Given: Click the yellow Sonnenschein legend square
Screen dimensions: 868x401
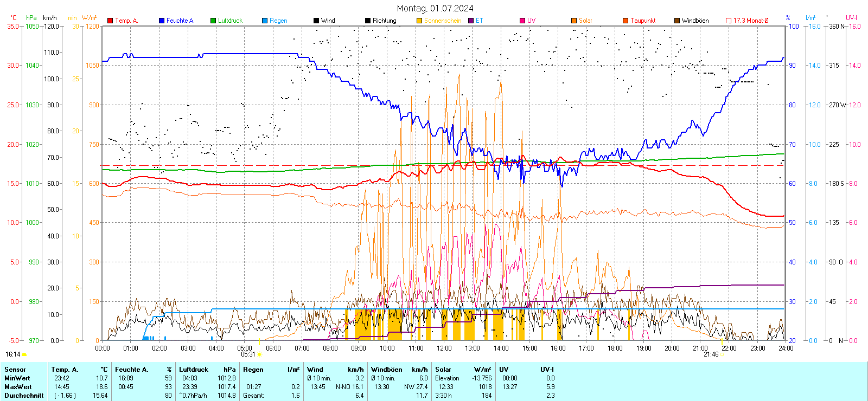Looking at the screenshot, I should 419,21.
